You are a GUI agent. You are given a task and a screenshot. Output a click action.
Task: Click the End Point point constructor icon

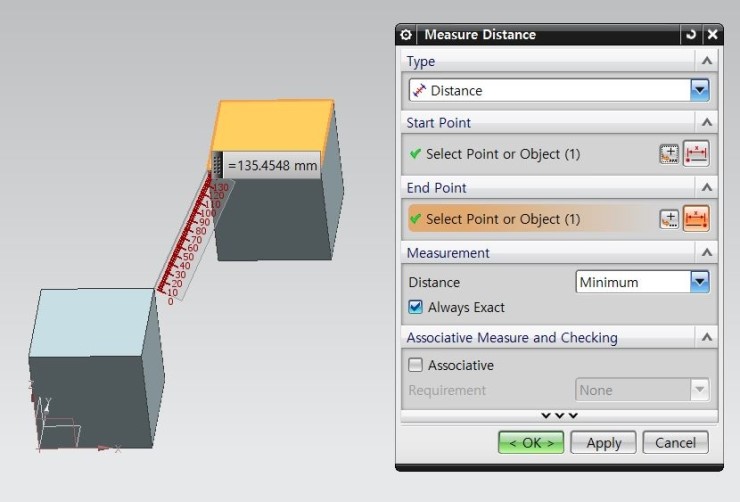coord(669,219)
